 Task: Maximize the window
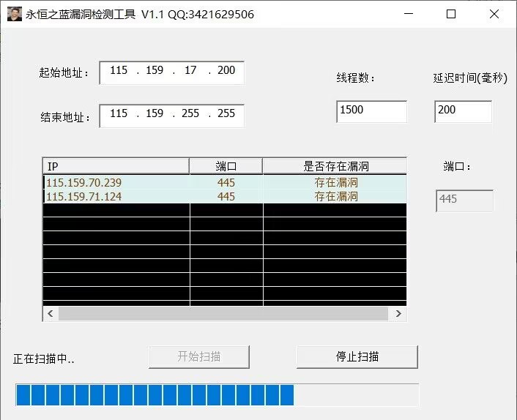pos(451,14)
